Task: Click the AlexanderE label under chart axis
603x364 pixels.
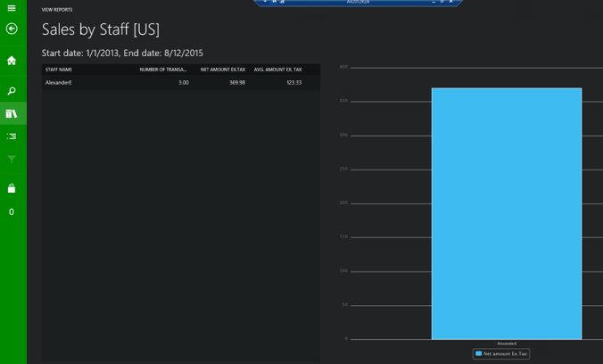Action: (506, 343)
